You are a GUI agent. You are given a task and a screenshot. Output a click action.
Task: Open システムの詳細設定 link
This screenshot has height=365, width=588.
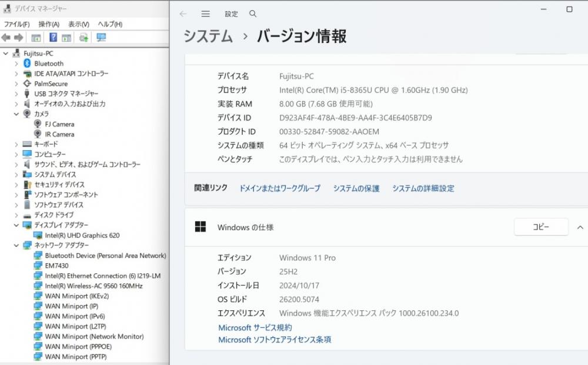tap(423, 188)
